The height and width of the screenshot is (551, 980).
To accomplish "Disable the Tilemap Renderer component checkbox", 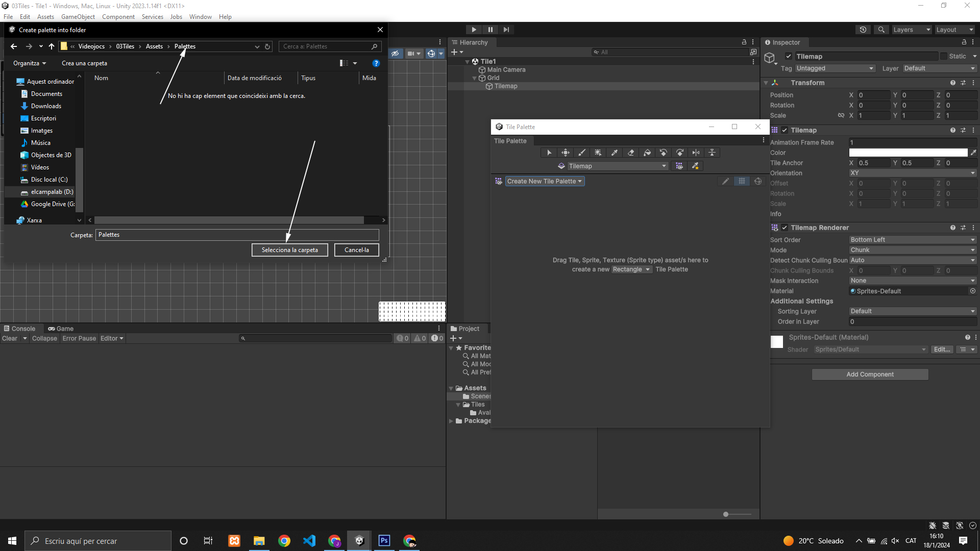I will (785, 228).
